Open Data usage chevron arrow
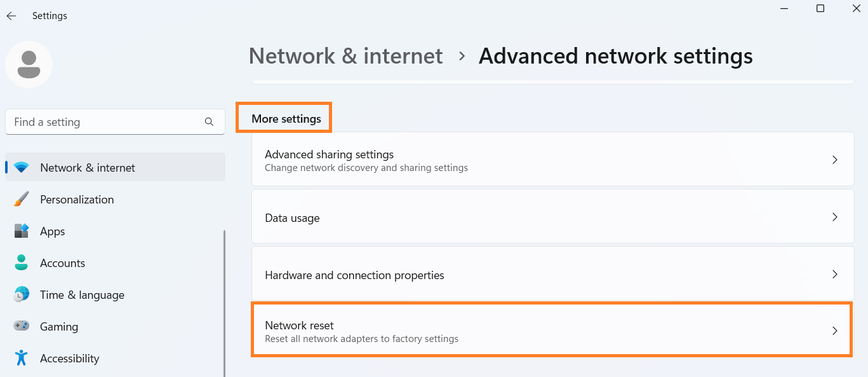The height and width of the screenshot is (377, 868). click(835, 217)
